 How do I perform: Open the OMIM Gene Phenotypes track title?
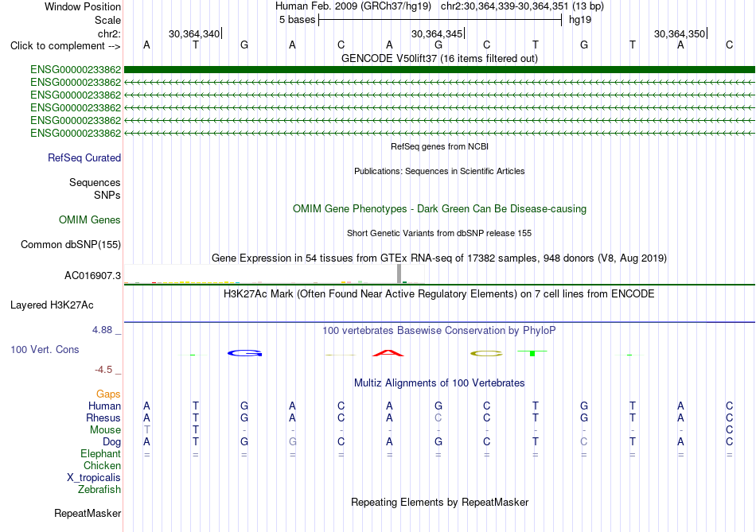439,208
